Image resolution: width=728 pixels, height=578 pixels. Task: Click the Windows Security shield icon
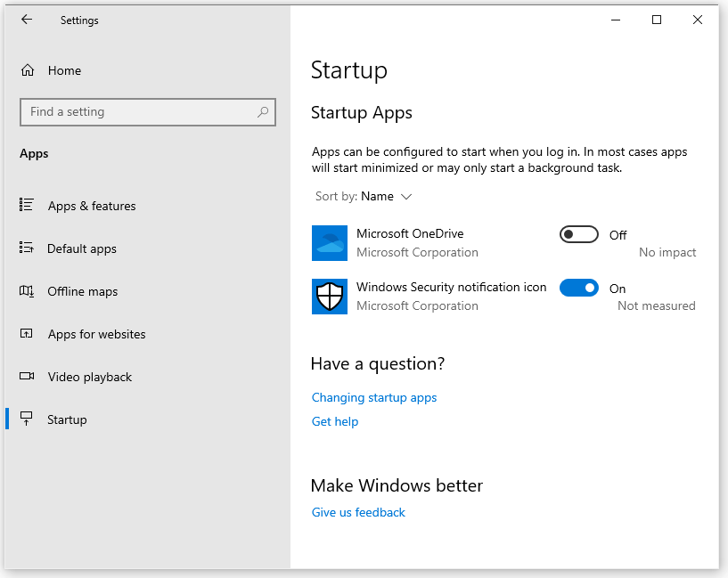click(x=330, y=297)
